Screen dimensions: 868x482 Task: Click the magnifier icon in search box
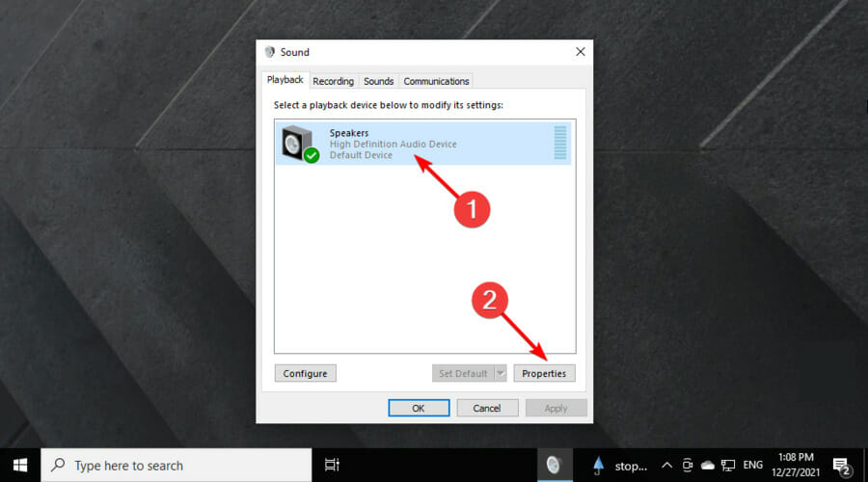[x=58, y=465]
